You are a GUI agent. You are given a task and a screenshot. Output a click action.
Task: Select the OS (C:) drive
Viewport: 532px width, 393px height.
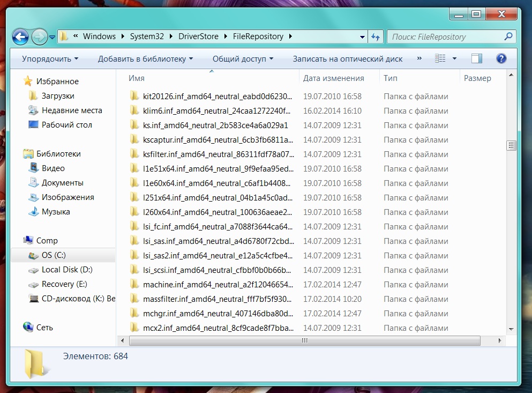(54, 255)
